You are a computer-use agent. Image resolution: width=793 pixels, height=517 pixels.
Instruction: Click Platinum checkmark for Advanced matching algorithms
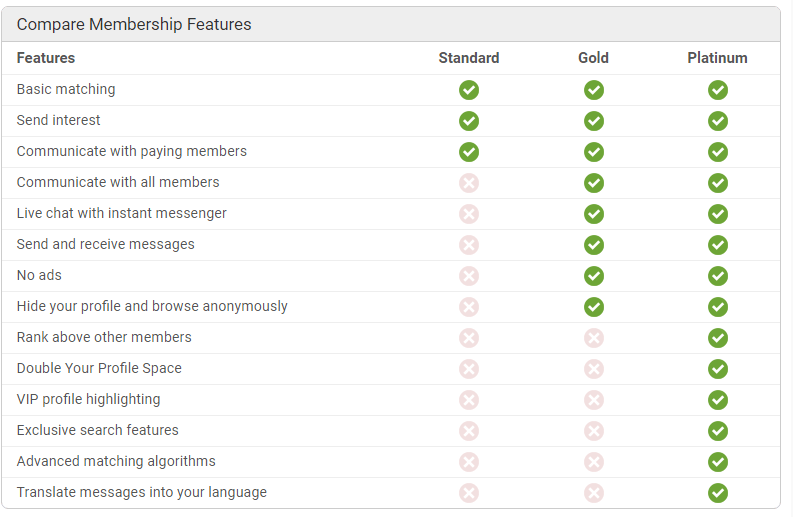click(718, 462)
